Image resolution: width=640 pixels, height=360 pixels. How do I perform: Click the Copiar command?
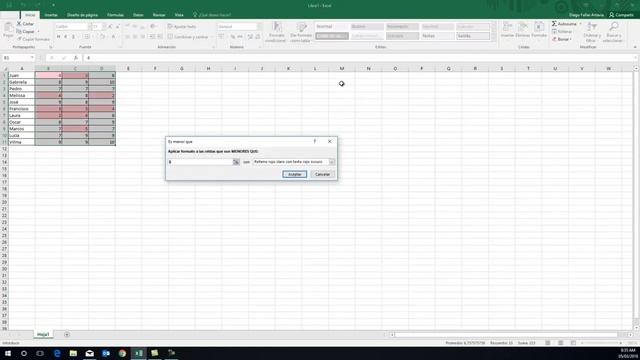(x=25, y=31)
